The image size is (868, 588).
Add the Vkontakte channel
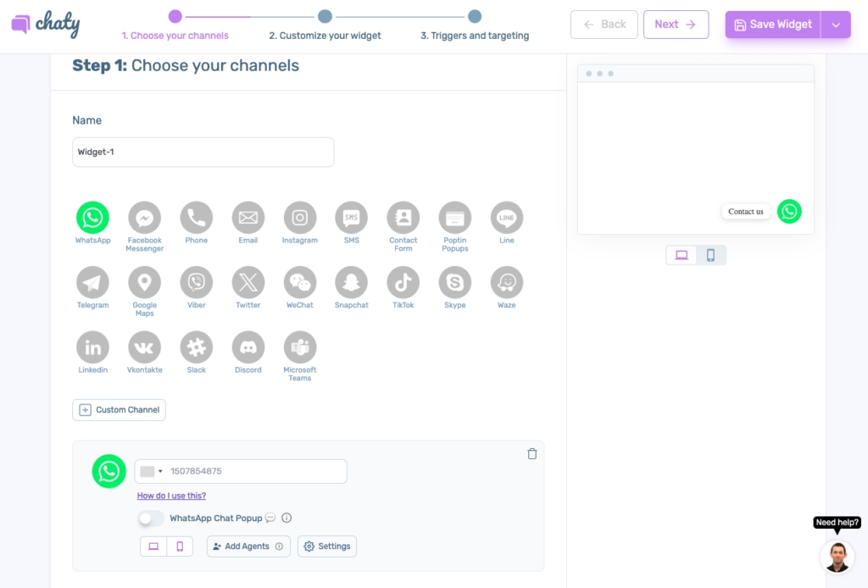pyautogui.click(x=144, y=347)
